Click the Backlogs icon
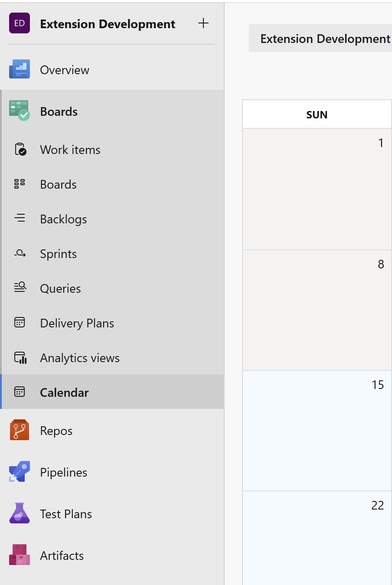The width and height of the screenshot is (392, 585). [x=20, y=218]
